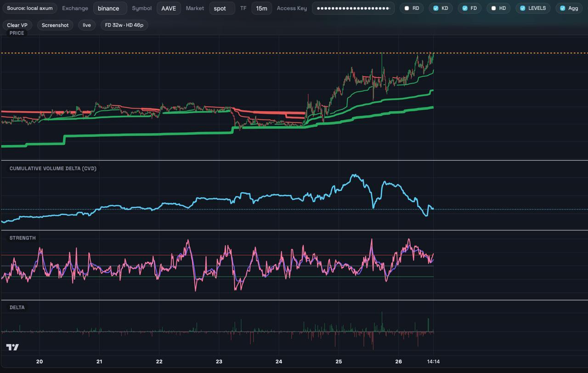Select the STRENGTH pane label
This screenshot has height=373, width=588.
click(23, 238)
